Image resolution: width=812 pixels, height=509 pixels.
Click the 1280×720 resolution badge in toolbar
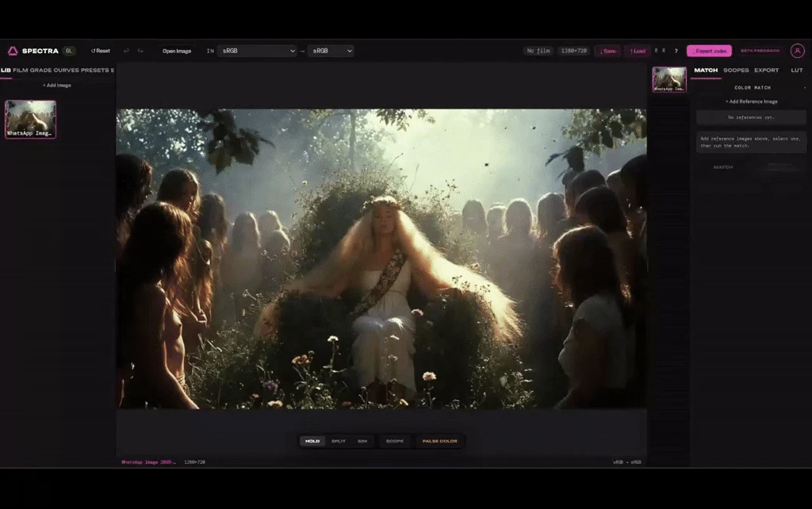(x=574, y=51)
